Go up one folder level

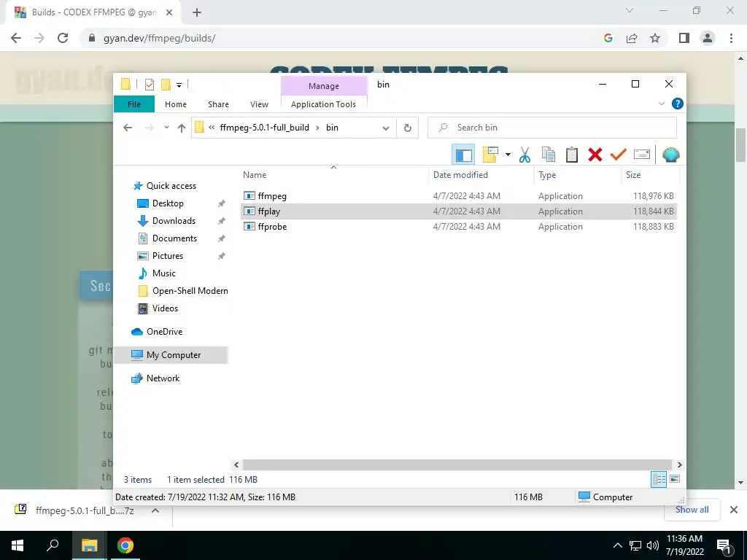[x=182, y=128]
